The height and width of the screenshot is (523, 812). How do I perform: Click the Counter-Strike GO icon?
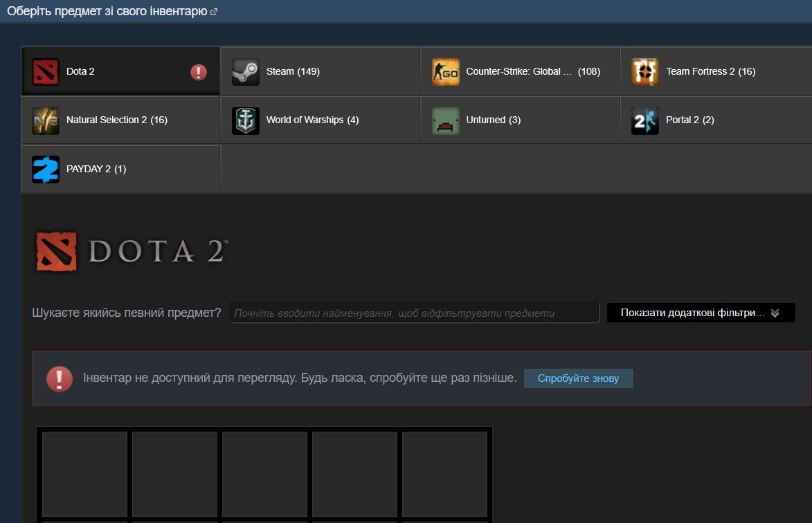tap(445, 71)
